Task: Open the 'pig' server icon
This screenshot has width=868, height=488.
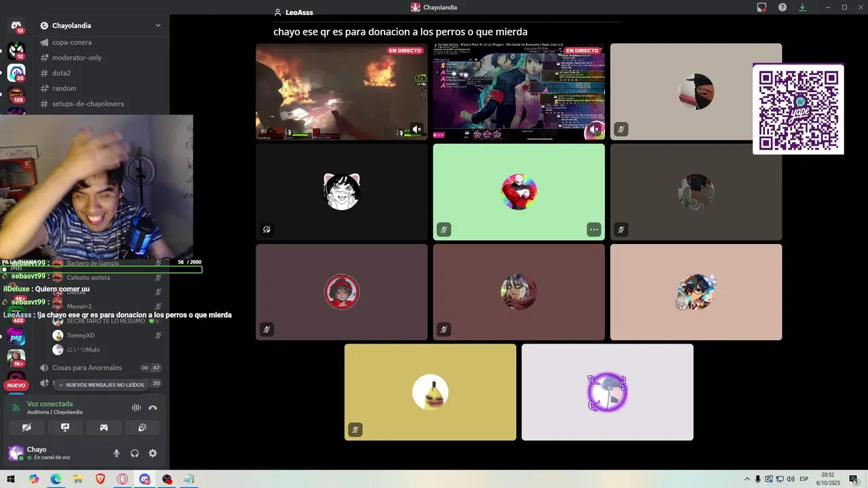Action: (16, 337)
